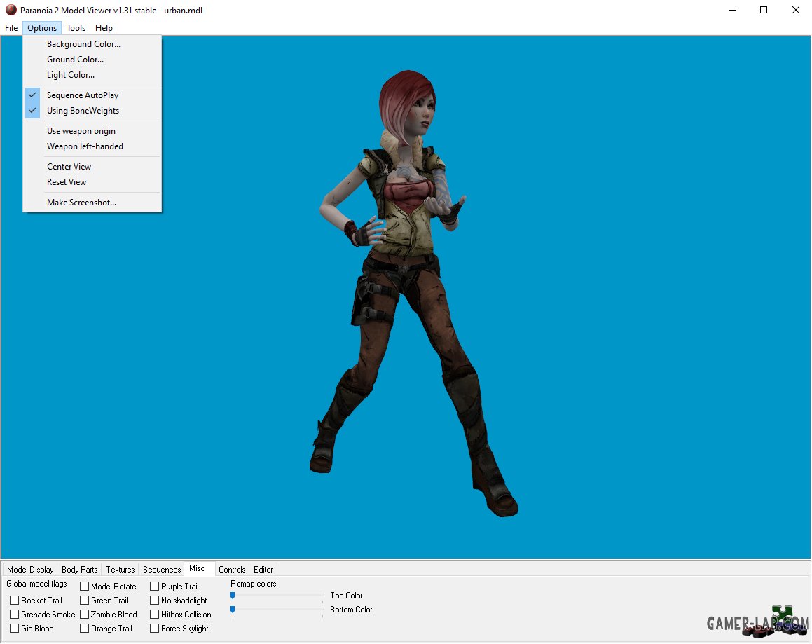Toggle Using BoneWeights option
The height and width of the screenshot is (644, 812).
tap(92, 111)
